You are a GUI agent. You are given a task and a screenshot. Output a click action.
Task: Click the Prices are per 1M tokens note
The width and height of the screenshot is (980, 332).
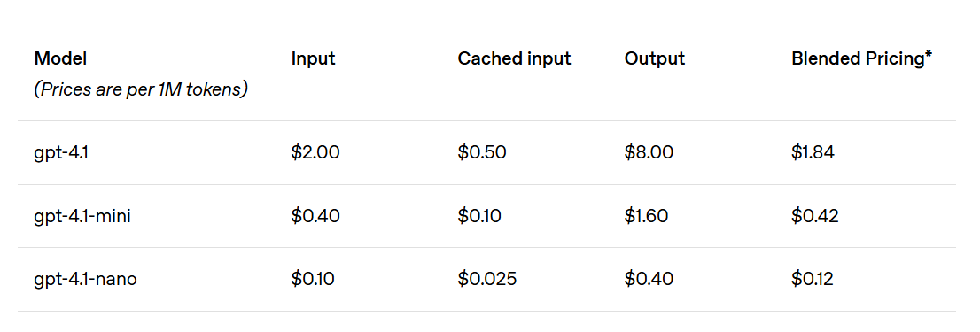[141, 90]
